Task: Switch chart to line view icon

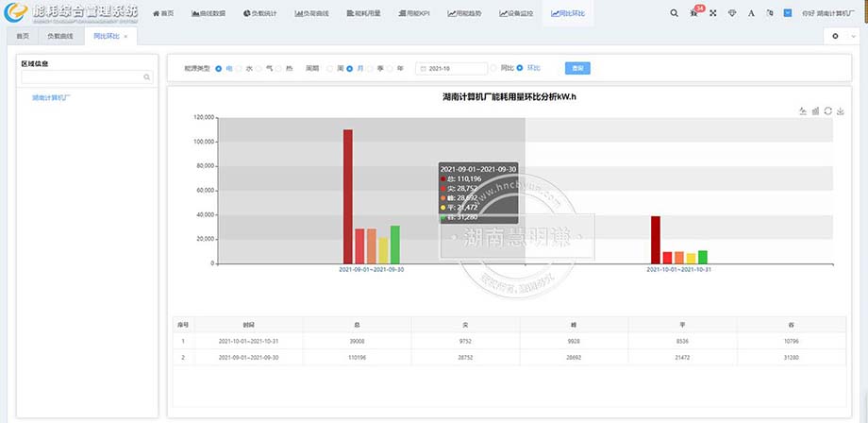Action: coord(803,111)
